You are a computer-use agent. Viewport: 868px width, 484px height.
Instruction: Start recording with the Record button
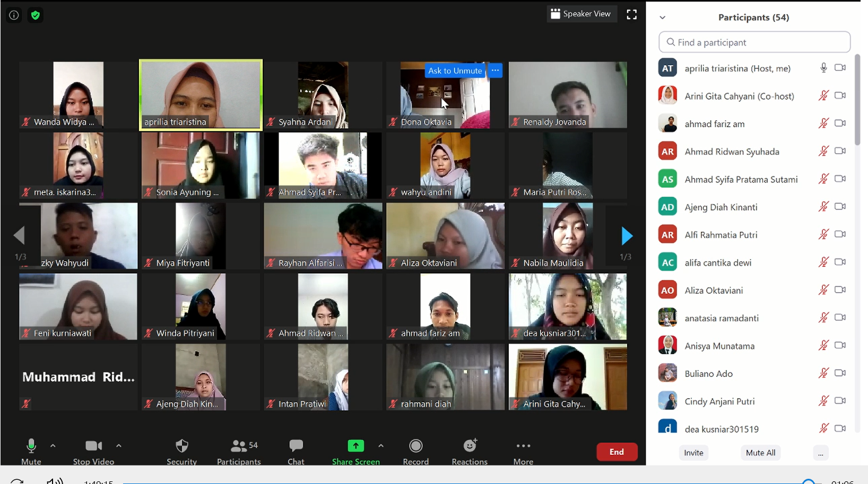tap(415, 451)
